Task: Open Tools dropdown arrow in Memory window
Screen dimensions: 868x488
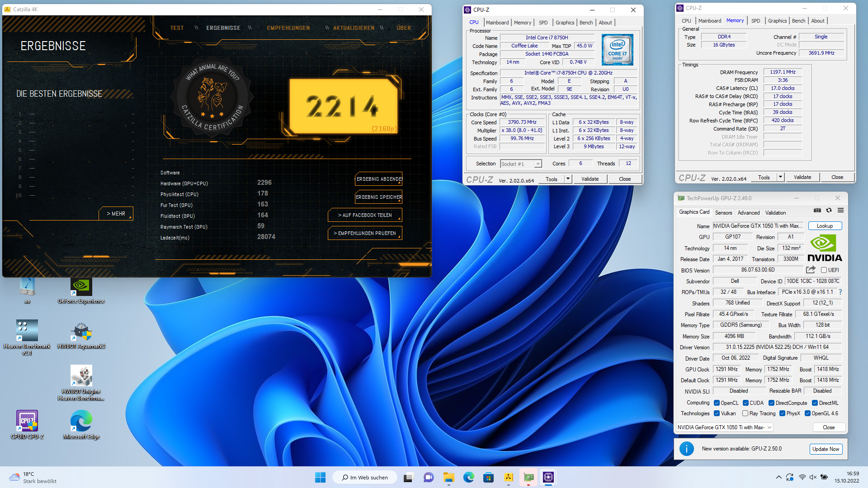Action: [x=780, y=177]
